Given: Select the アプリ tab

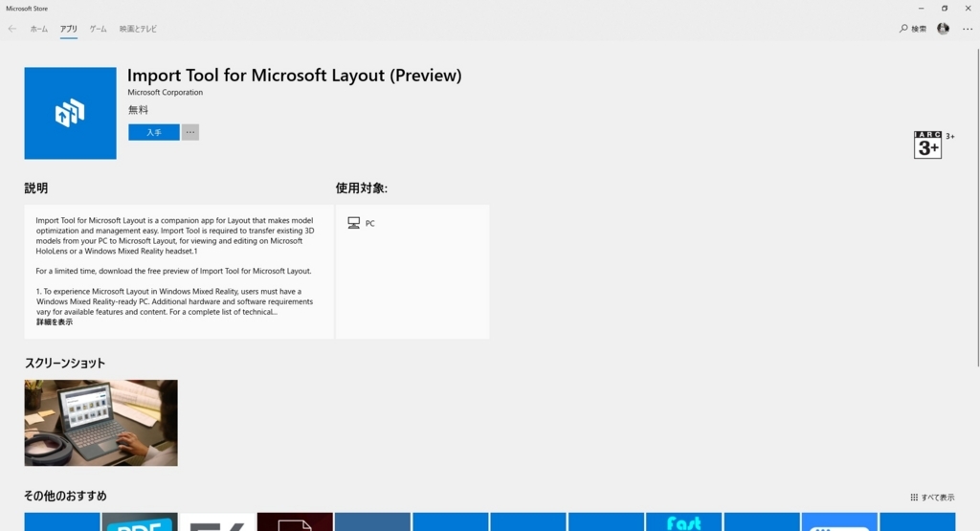Looking at the screenshot, I should coord(69,29).
